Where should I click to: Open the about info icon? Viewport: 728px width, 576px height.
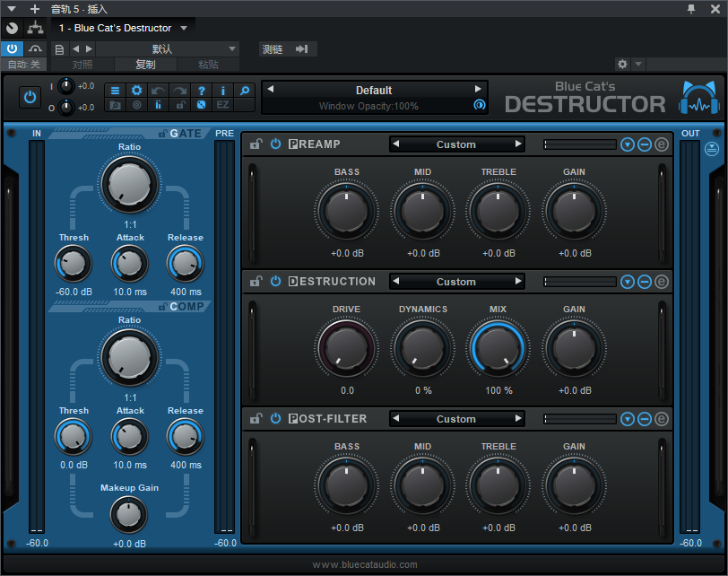[223, 91]
